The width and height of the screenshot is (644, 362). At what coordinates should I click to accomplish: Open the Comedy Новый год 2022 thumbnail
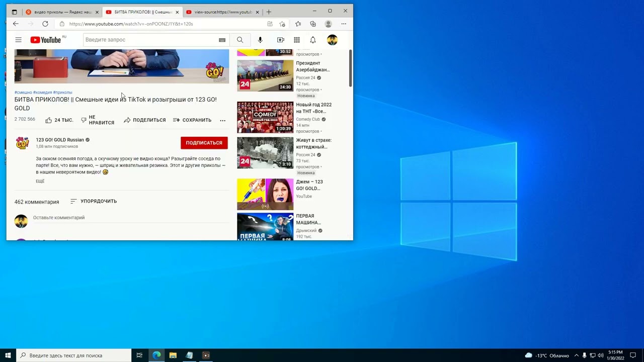[265, 117]
